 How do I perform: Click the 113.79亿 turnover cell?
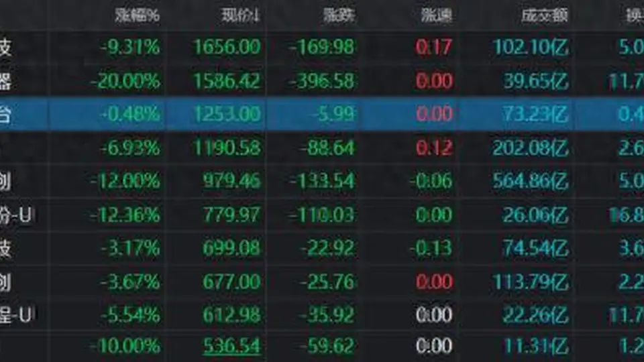coord(531,282)
